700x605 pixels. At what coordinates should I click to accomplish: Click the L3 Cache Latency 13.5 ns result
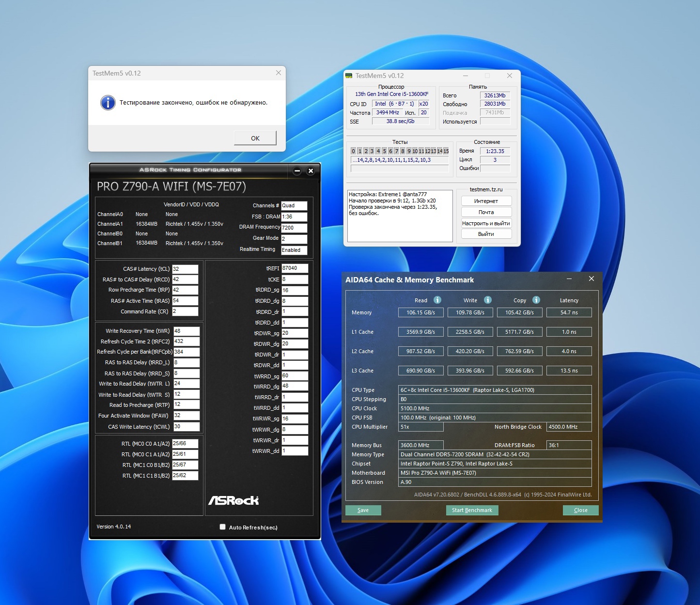pyautogui.click(x=569, y=371)
